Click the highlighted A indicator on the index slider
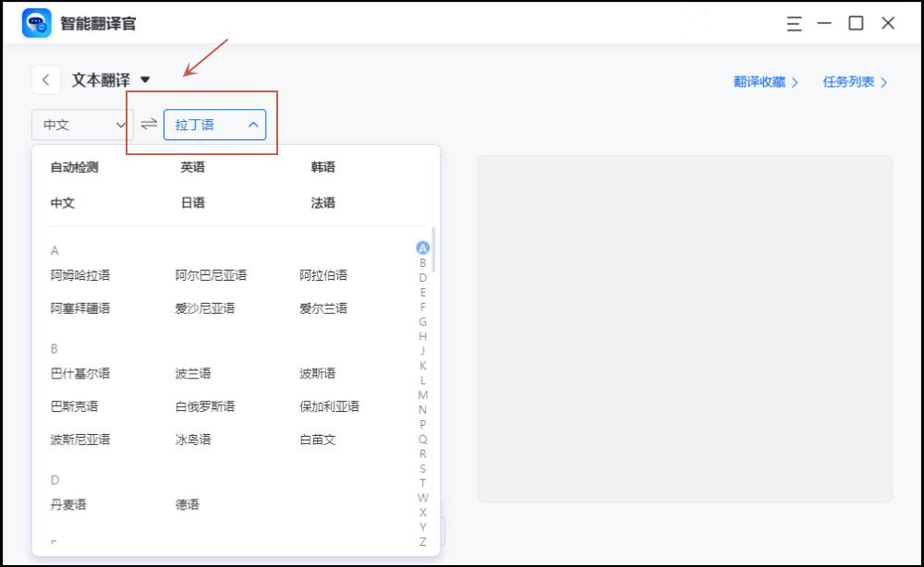This screenshot has width=924, height=567. [423, 247]
